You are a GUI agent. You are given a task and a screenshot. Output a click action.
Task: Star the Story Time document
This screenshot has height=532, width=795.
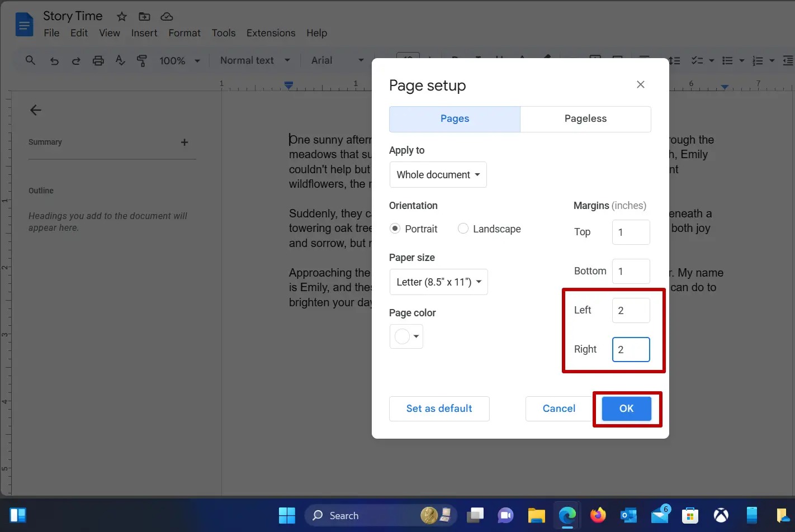(121, 17)
